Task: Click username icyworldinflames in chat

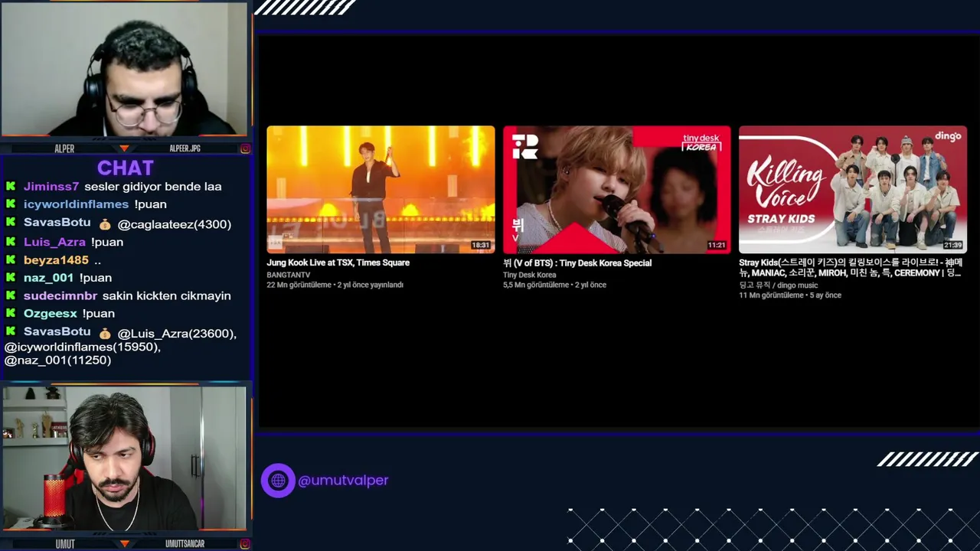Action: (76, 204)
